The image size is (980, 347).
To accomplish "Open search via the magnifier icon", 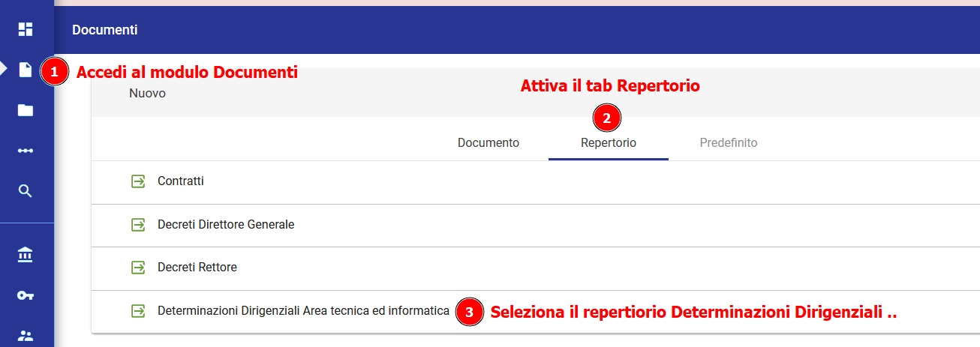I will (x=26, y=191).
